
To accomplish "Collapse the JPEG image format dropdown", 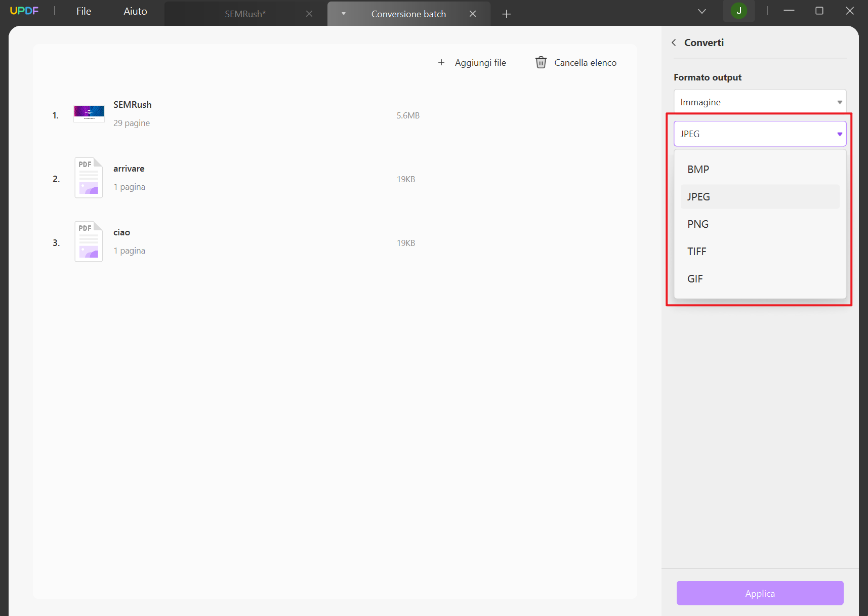I will (760, 134).
